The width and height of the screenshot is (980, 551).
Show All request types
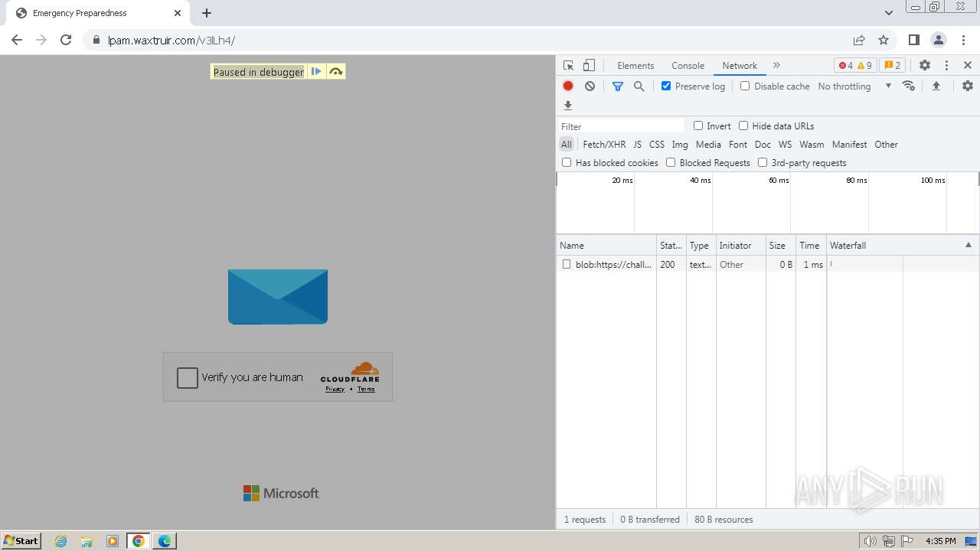(x=566, y=144)
